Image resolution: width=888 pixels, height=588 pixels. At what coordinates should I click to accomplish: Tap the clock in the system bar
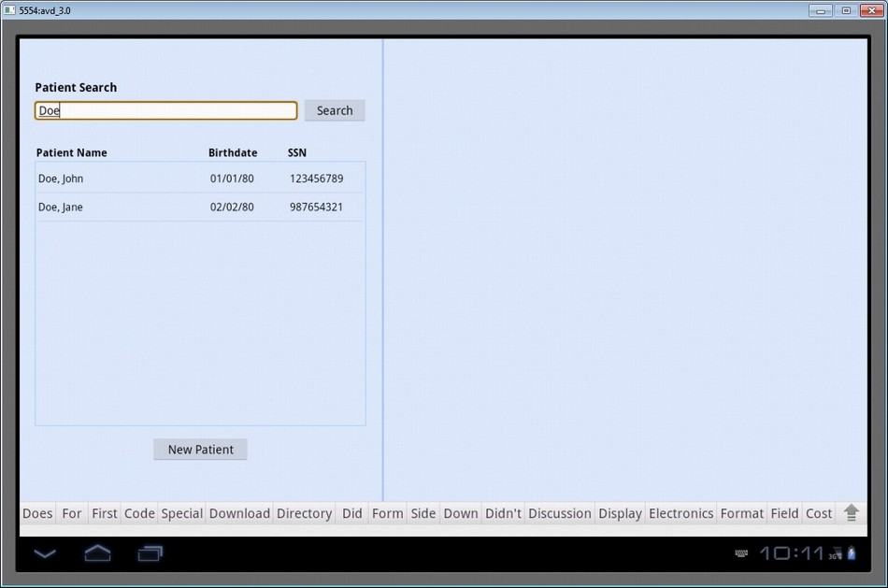(791, 553)
